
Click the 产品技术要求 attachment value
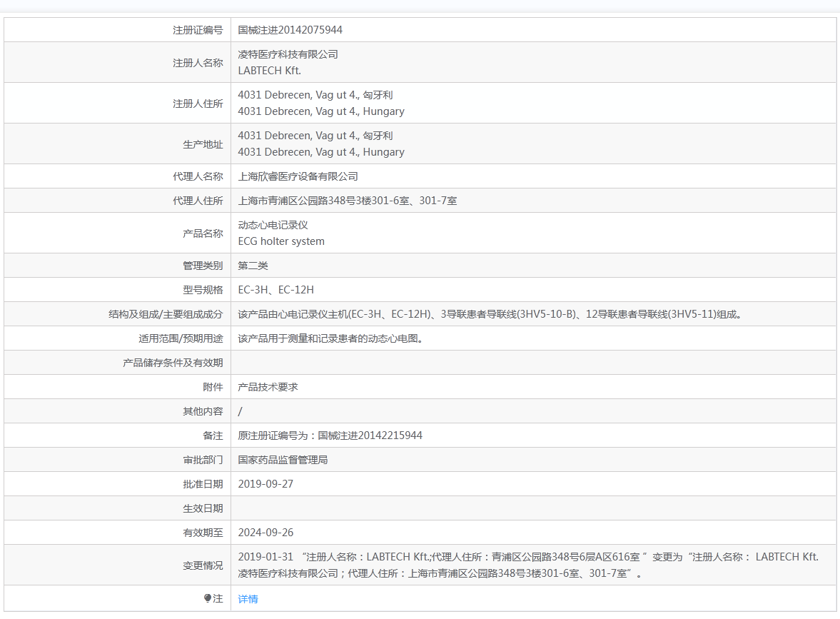268,387
